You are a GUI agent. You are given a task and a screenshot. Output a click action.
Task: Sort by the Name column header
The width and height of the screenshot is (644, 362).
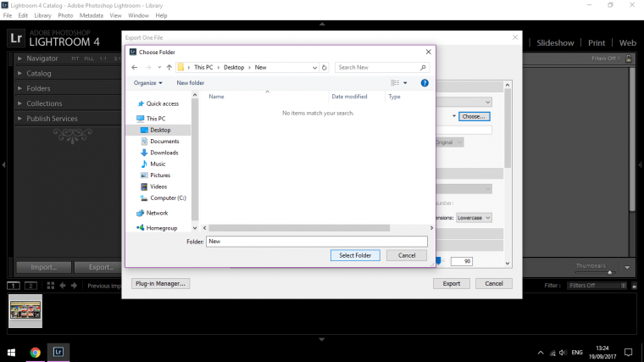(x=216, y=97)
